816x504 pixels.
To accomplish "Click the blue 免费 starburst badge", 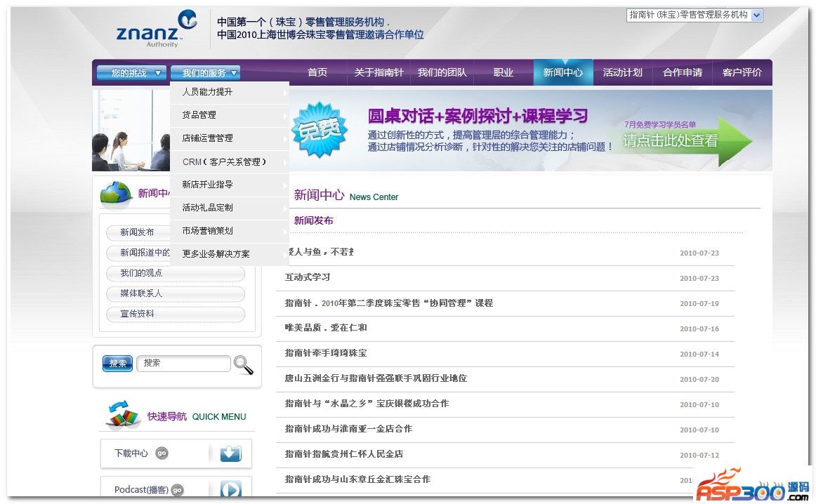I will pos(320,130).
